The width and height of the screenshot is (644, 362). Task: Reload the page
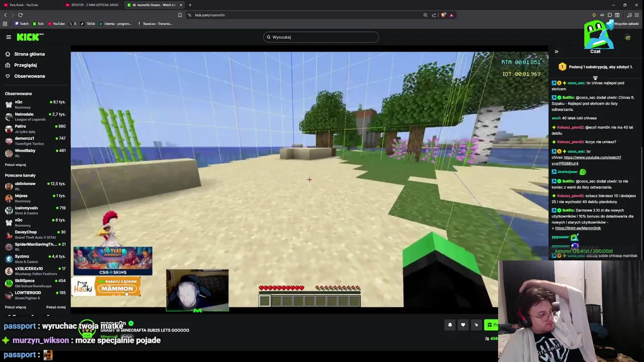point(21,15)
